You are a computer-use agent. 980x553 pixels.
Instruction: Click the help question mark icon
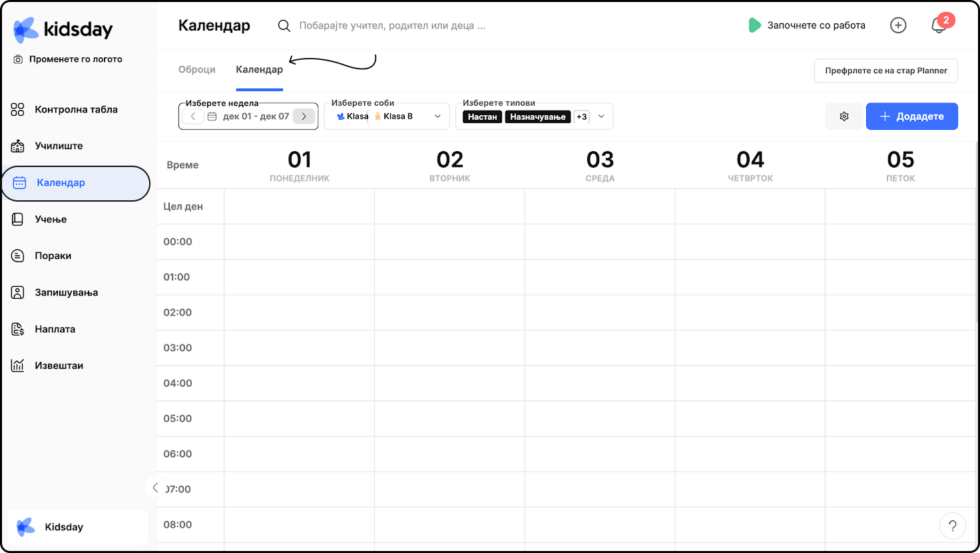click(x=952, y=526)
